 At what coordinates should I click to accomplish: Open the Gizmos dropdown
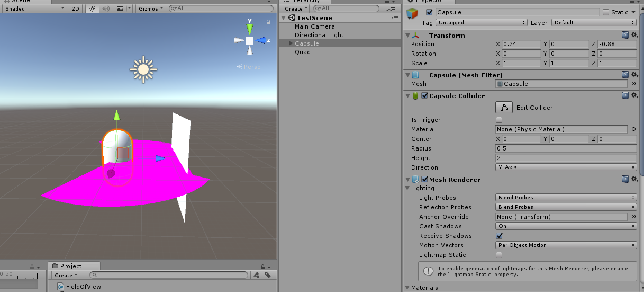150,8
